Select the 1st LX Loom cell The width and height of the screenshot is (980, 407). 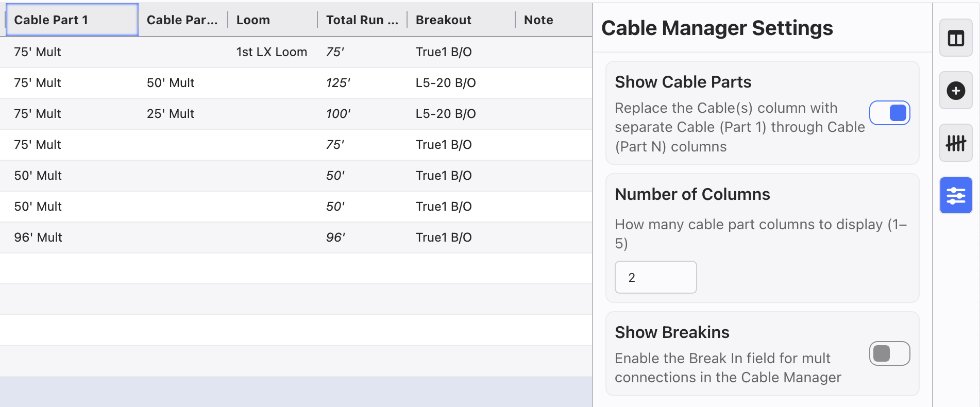(x=272, y=52)
